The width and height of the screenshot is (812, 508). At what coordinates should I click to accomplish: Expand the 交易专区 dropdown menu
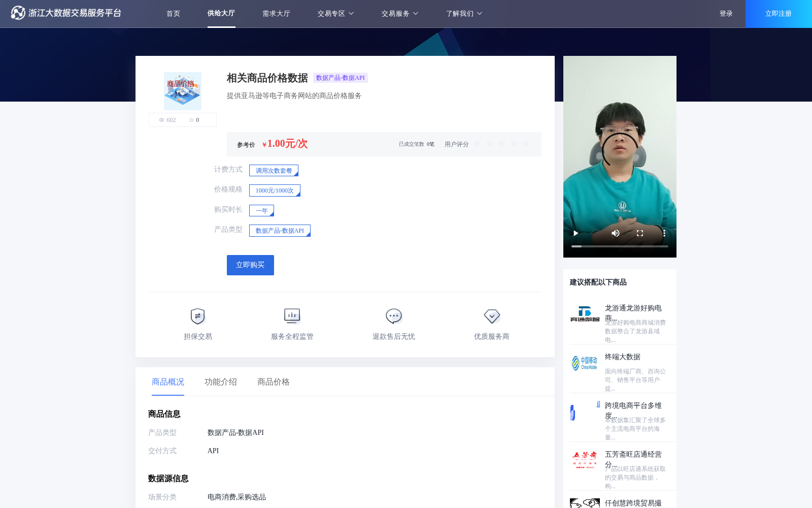[x=335, y=14]
